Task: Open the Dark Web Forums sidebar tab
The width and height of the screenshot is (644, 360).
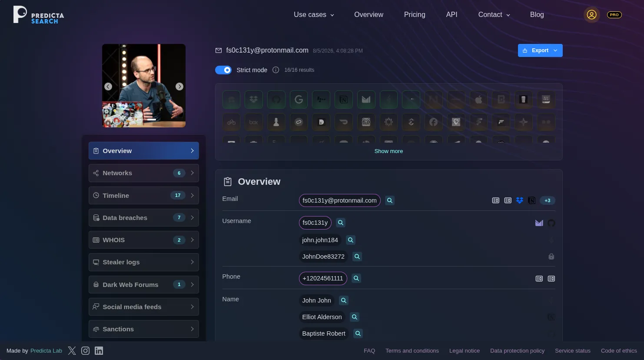Action: click(144, 285)
